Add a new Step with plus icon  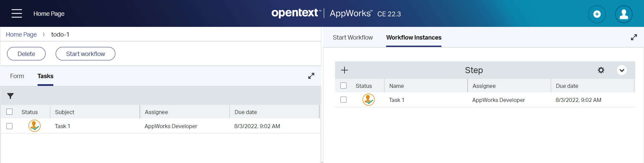click(x=344, y=70)
